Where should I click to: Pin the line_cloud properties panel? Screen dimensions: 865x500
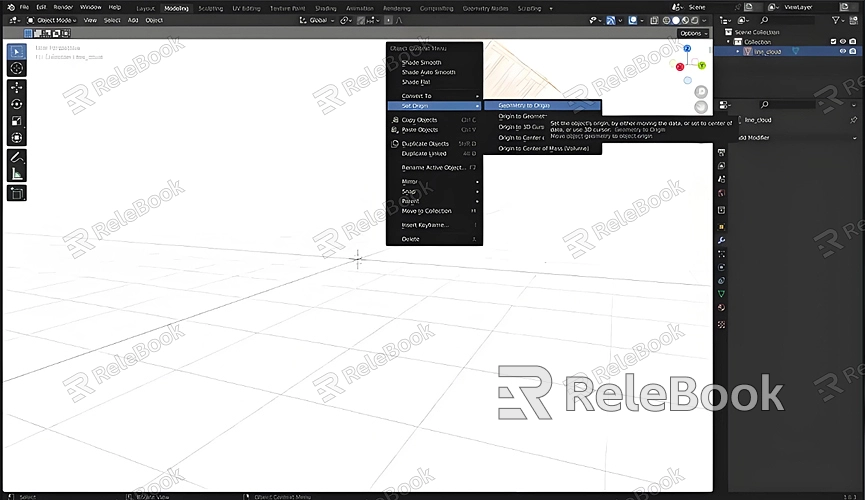pyautogui.click(x=853, y=120)
